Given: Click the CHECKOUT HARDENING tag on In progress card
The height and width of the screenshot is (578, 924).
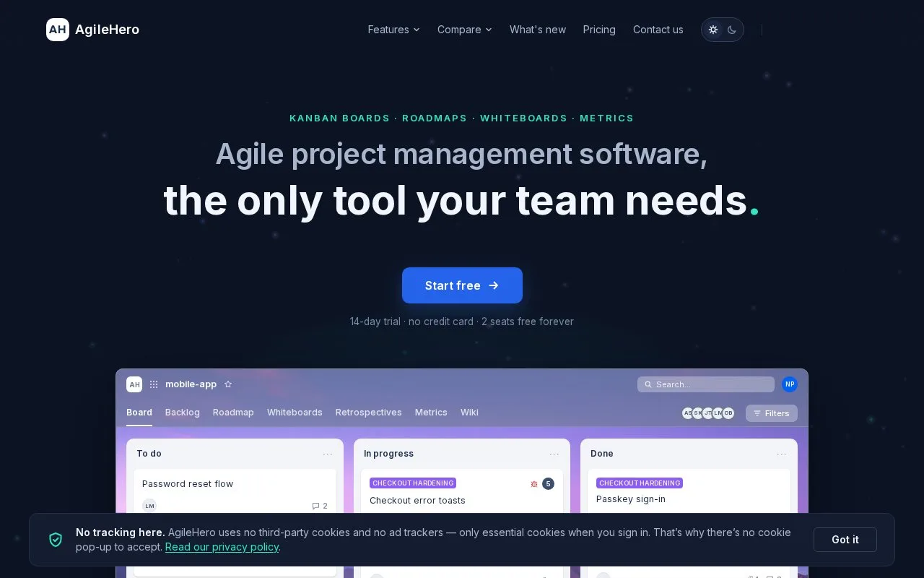Looking at the screenshot, I should [x=413, y=483].
